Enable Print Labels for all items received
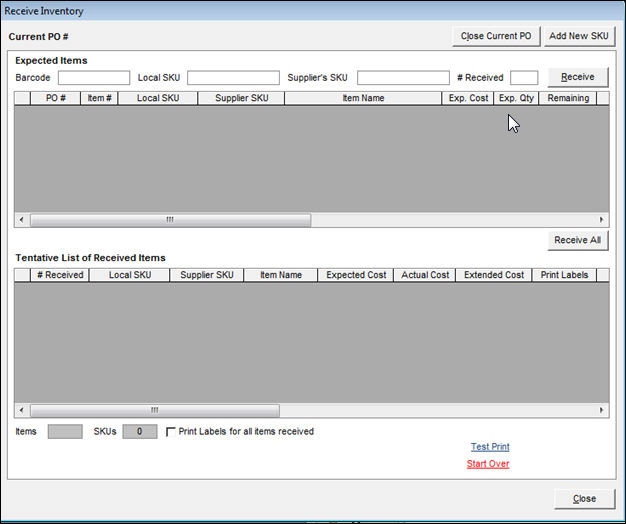The height and width of the screenshot is (524, 626). (x=172, y=432)
